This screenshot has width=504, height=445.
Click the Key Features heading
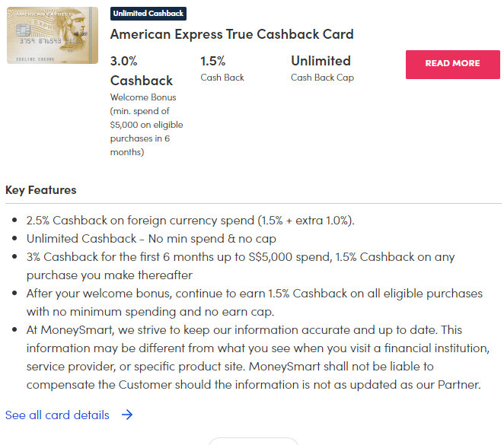click(x=41, y=189)
